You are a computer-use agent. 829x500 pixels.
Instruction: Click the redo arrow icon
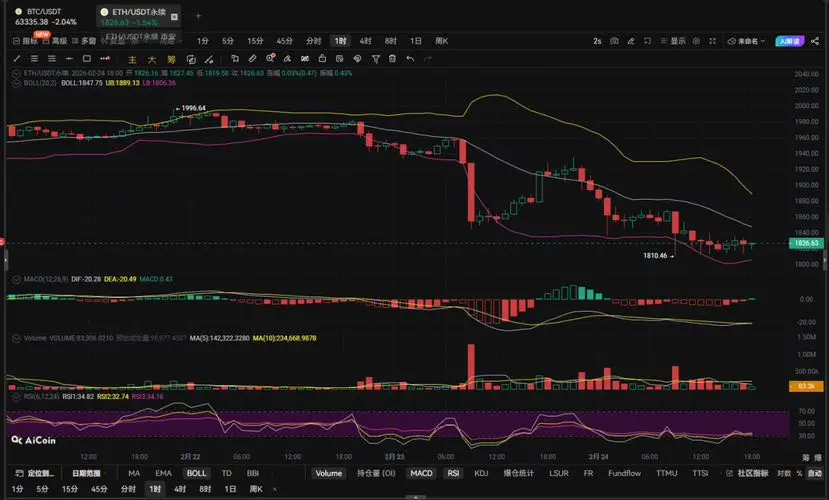coord(428,59)
